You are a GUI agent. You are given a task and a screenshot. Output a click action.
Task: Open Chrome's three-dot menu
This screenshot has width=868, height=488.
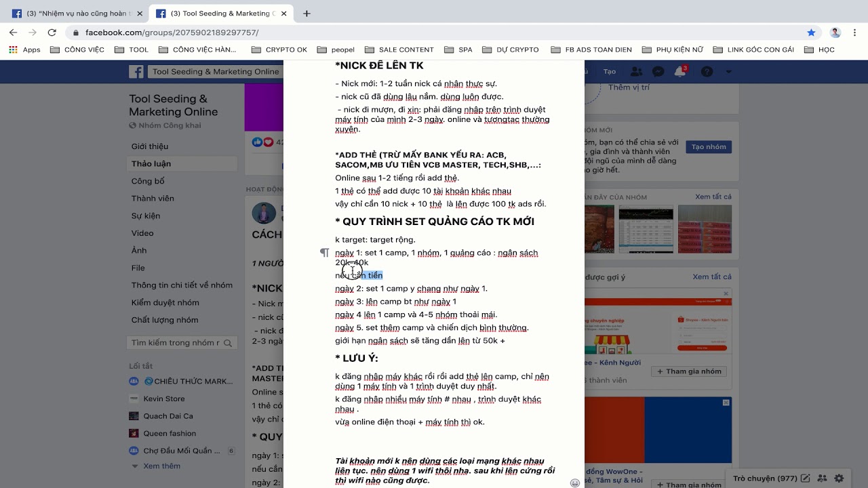855,32
